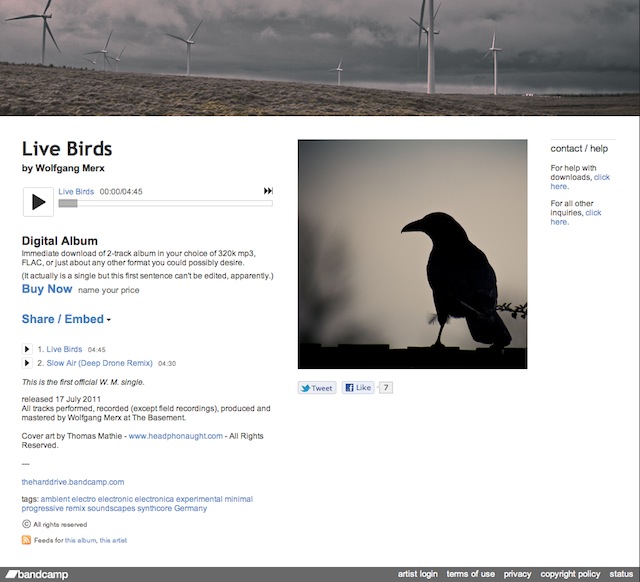The image size is (640, 582).
Task: Open status link in footer
Action: [x=621, y=574]
